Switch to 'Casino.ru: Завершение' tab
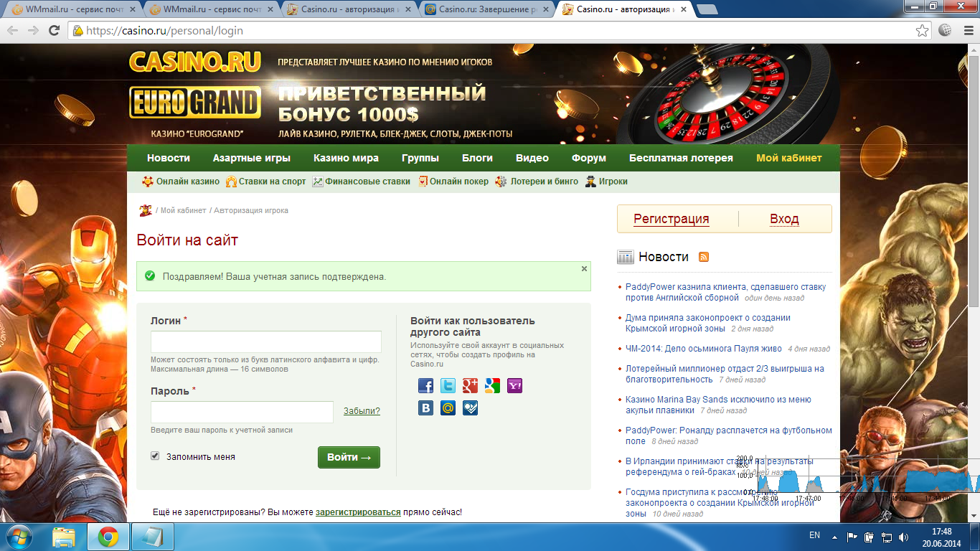 click(488, 9)
